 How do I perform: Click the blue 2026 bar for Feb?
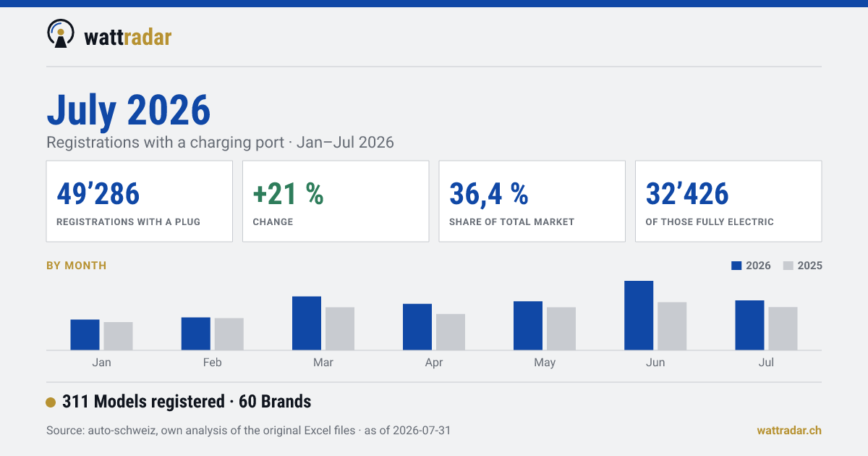pos(196,334)
